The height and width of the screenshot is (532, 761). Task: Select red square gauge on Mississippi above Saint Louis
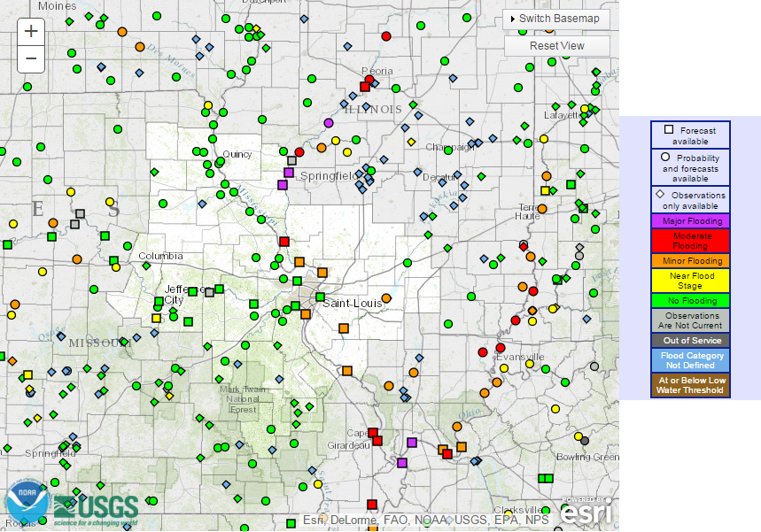[284, 242]
